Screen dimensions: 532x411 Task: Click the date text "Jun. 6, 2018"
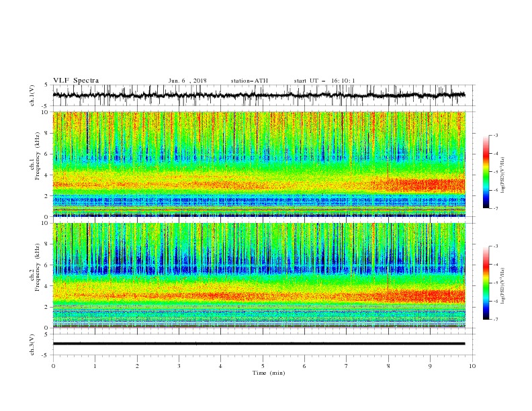(x=187, y=81)
